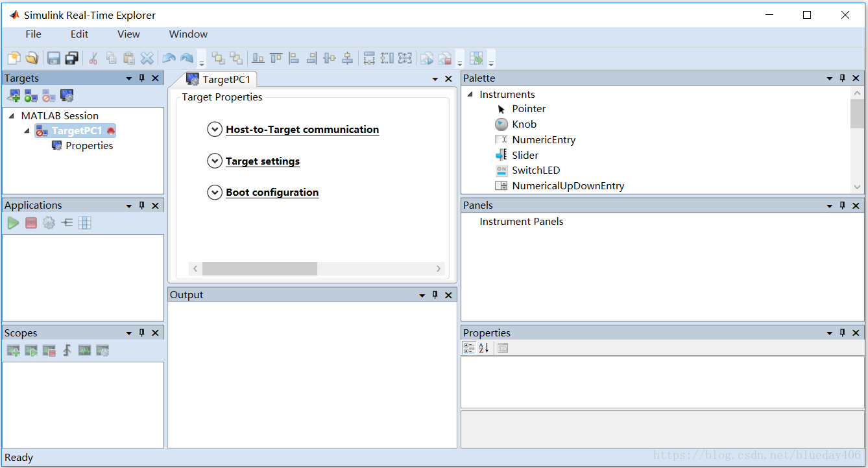Click the Applications panel gear settings icon
Image resolution: width=868 pixels, height=468 pixels.
tap(49, 223)
